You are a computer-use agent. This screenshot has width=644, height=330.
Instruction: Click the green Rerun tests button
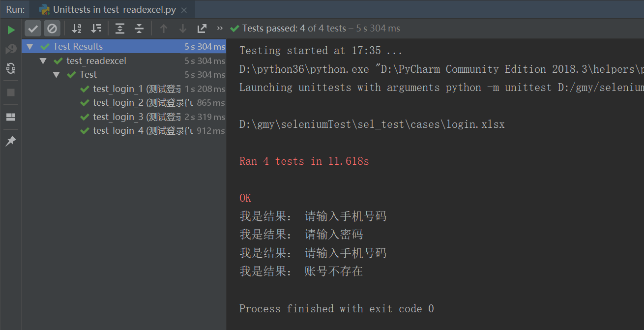coord(11,30)
